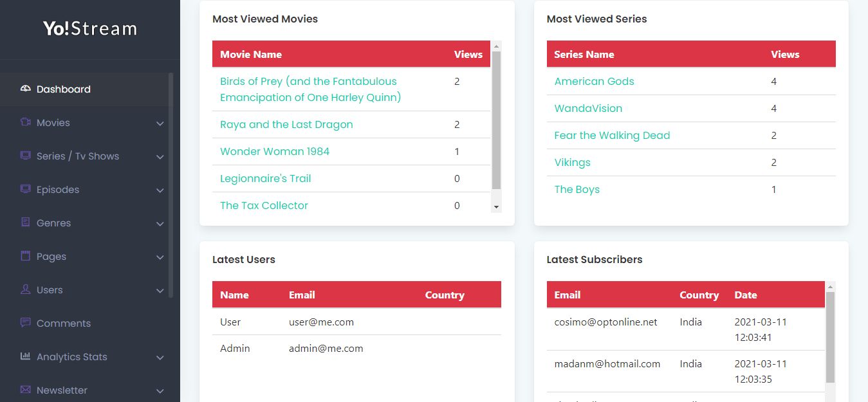The width and height of the screenshot is (868, 402).
Task: Click the Dashboard speedometer icon
Action: pos(26,89)
